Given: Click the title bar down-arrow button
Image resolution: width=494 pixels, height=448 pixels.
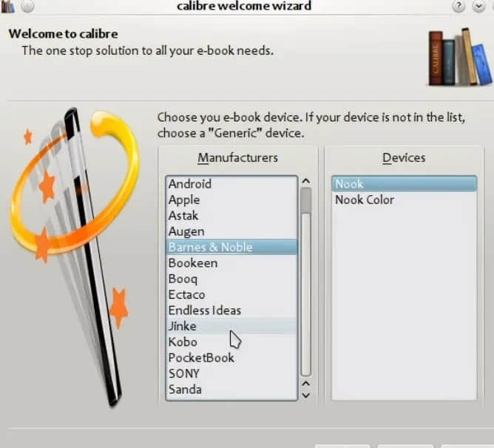Looking at the screenshot, I should pos(479,7).
